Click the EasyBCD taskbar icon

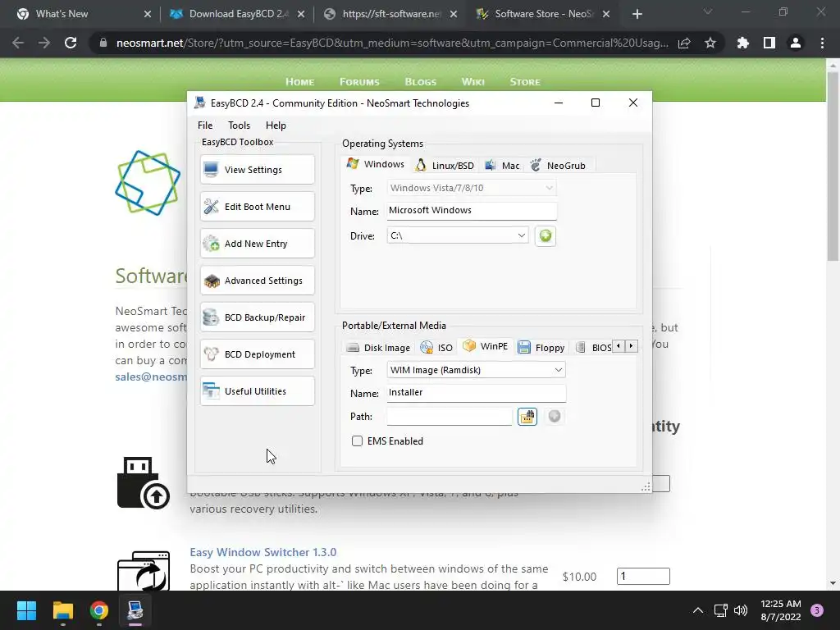(135, 610)
